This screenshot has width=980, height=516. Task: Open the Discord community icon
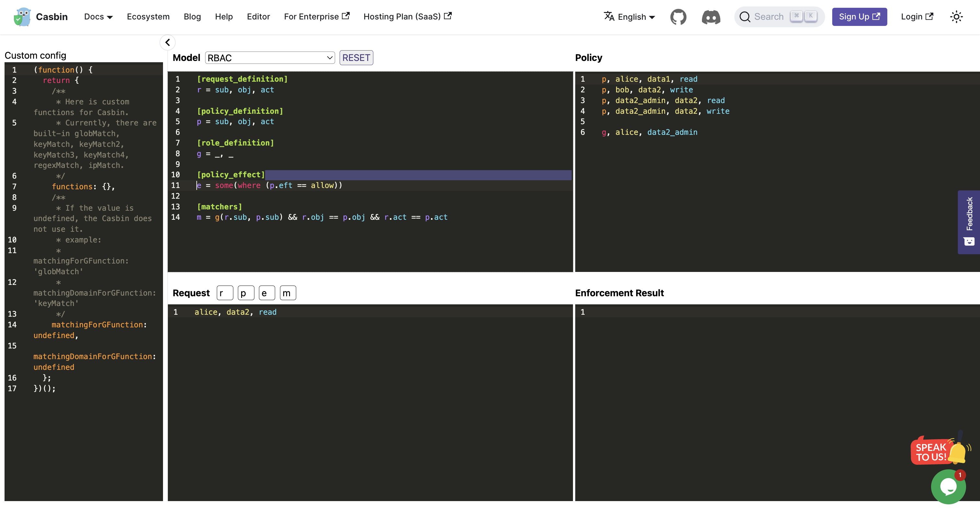pyautogui.click(x=711, y=17)
